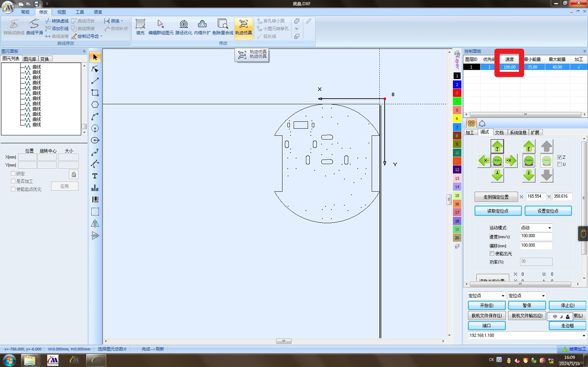
Task: Run 路径优化 path optimization
Action: click(x=184, y=27)
